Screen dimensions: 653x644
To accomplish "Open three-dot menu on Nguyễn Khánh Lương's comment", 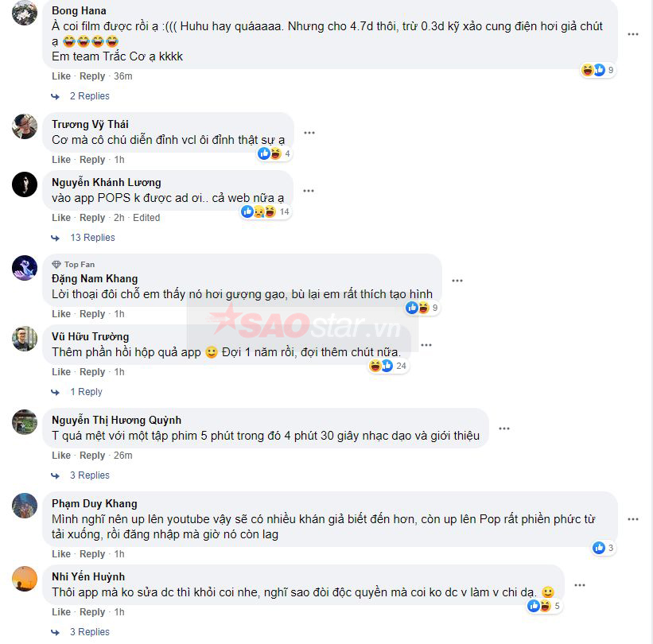I will pos(309,191).
